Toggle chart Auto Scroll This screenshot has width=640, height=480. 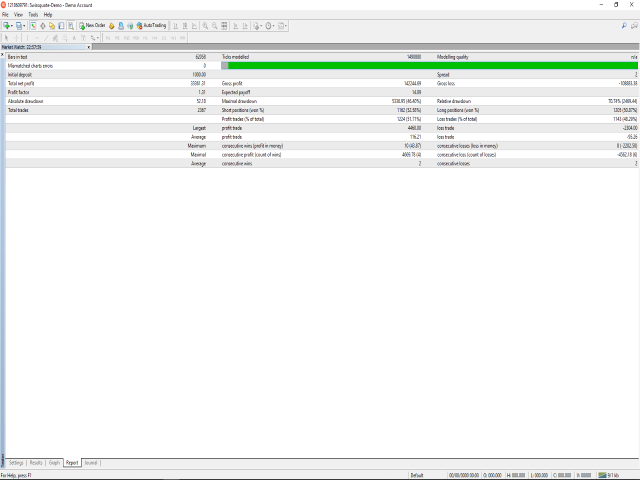[236, 26]
